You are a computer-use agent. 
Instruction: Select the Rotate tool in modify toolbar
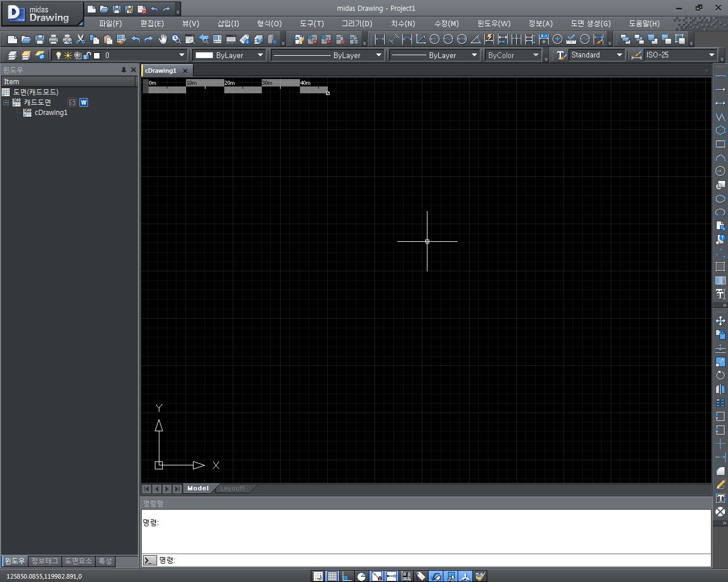click(x=720, y=375)
